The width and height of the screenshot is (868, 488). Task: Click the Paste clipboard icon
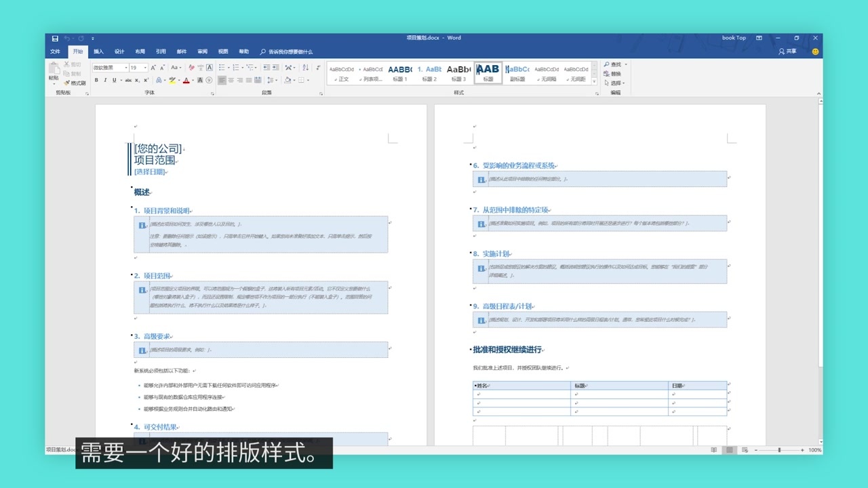tap(54, 67)
